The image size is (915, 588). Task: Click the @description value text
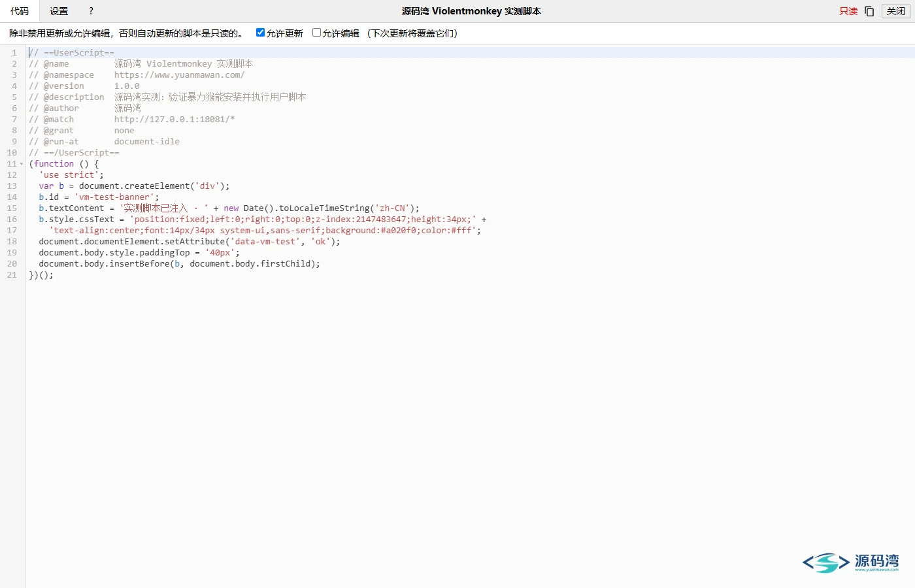coord(210,97)
